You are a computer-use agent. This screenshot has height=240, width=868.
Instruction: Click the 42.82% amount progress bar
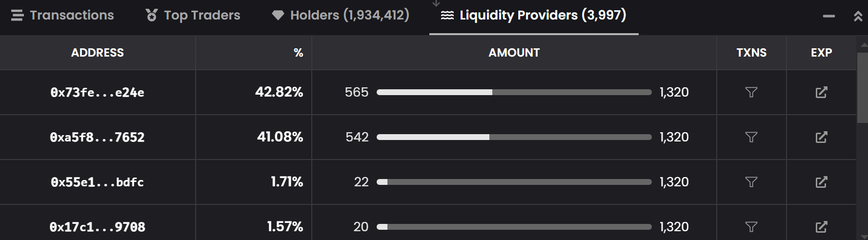point(514,92)
